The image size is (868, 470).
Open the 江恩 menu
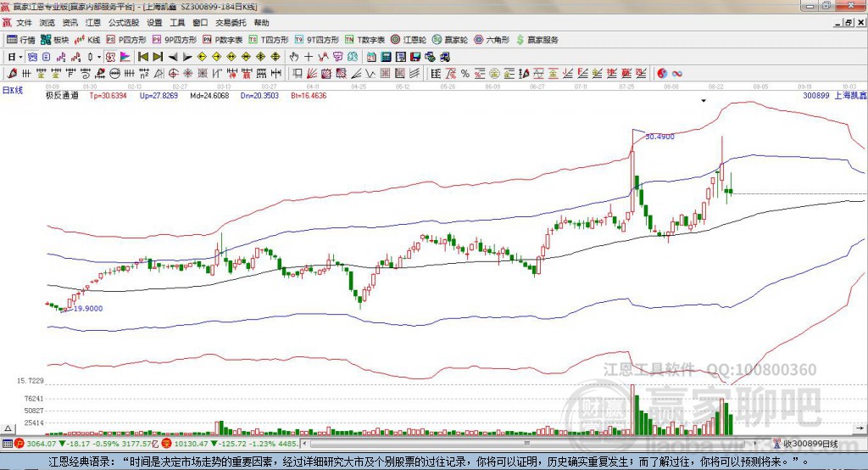pyautogui.click(x=93, y=23)
